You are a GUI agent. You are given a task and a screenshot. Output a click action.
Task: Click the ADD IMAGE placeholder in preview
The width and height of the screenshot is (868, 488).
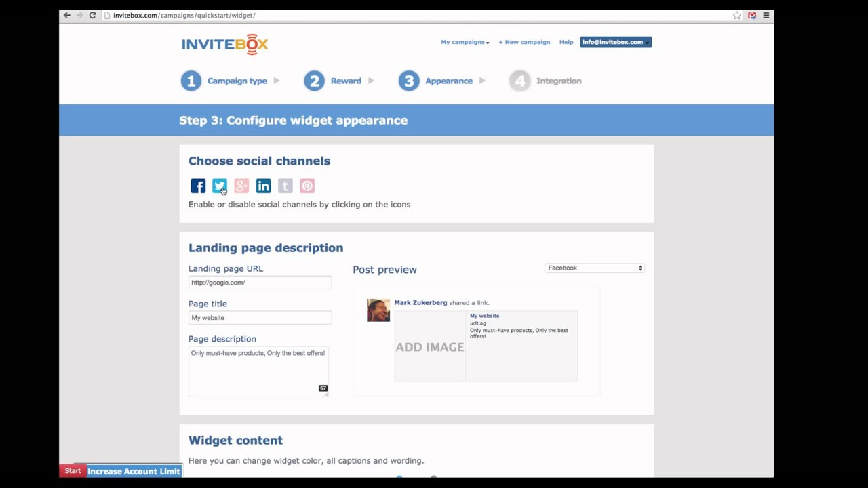[x=430, y=347]
